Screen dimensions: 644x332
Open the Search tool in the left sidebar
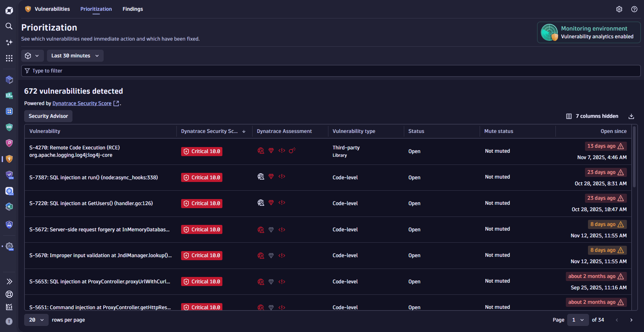[x=9, y=27]
